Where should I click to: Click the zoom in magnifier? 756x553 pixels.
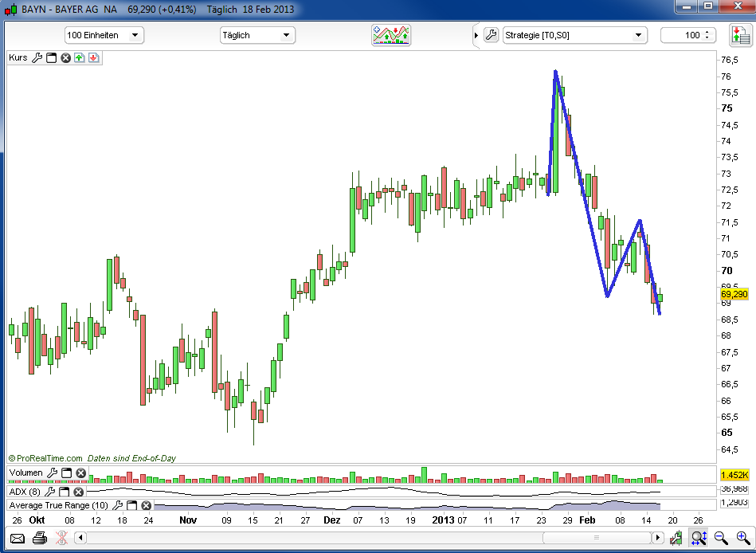point(741,539)
